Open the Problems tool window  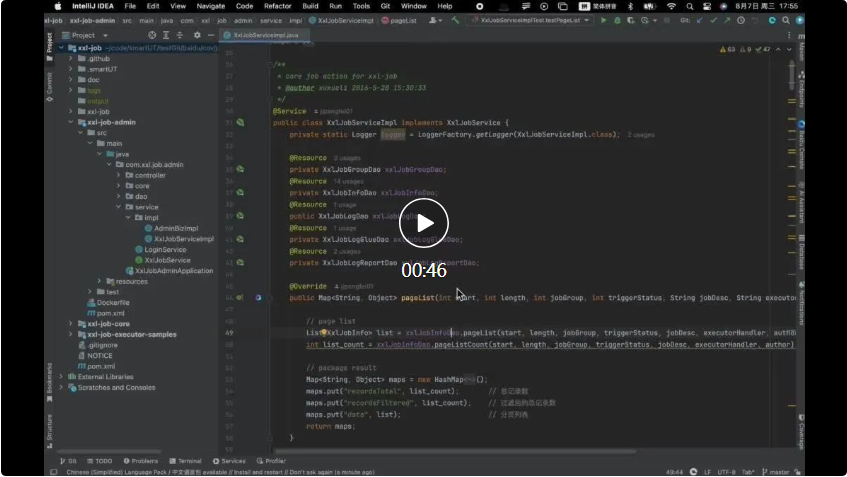[x=145, y=461]
